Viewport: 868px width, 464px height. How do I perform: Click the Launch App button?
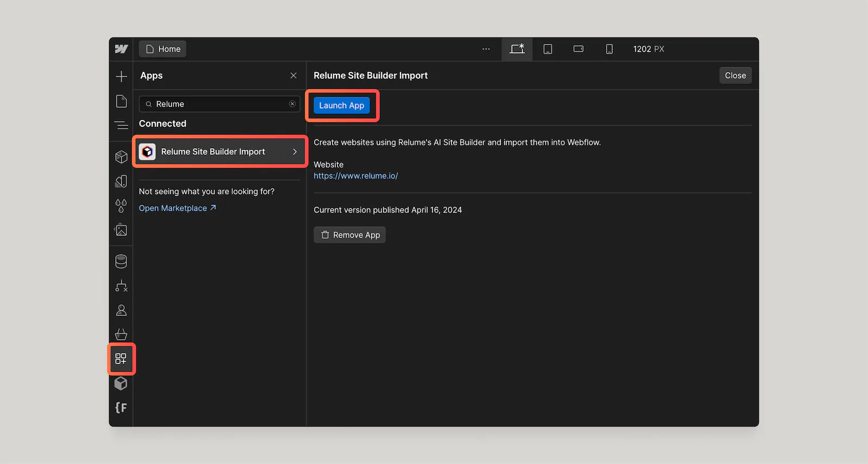point(342,105)
